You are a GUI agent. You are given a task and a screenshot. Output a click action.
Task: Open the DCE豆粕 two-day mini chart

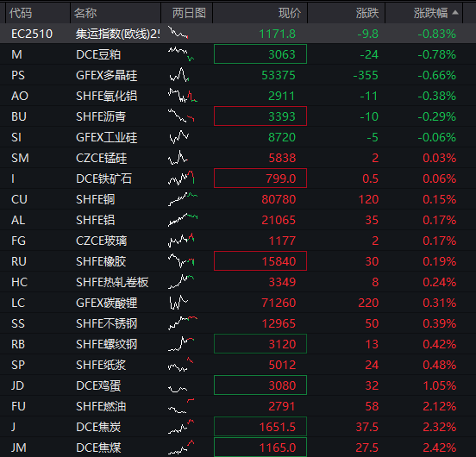coord(181,54)
